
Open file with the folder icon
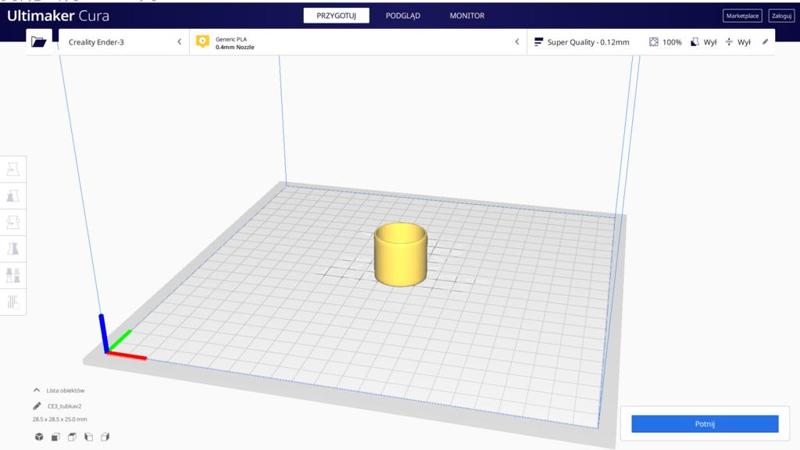point(39,42)
